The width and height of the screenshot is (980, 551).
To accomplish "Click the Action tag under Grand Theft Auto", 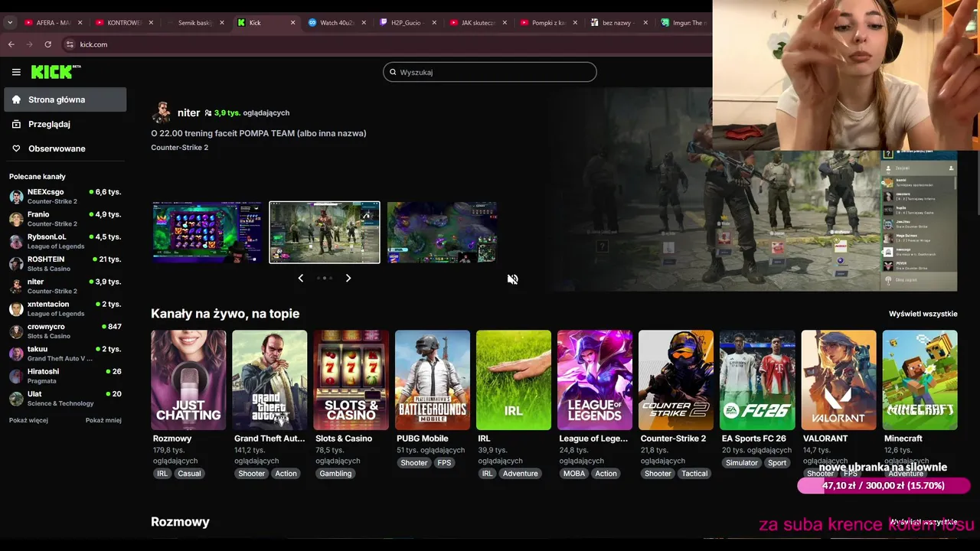I will tap(286, 474).
